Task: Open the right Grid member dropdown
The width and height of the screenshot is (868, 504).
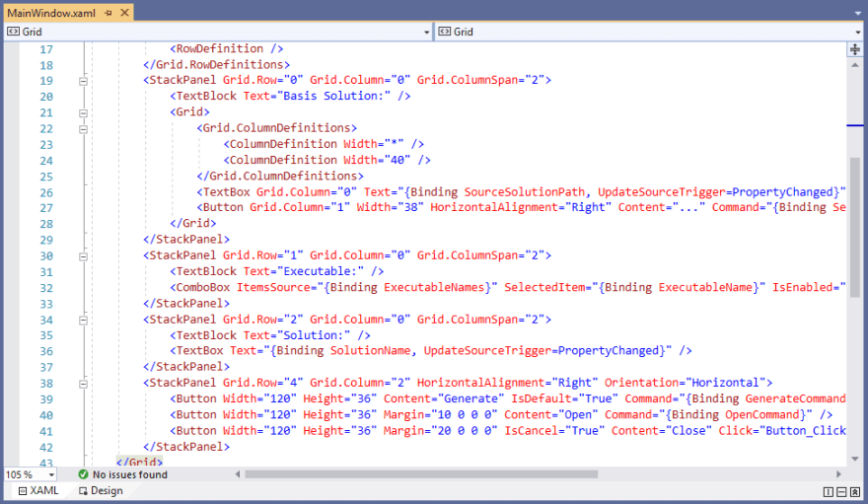Action: pos(858,33)
